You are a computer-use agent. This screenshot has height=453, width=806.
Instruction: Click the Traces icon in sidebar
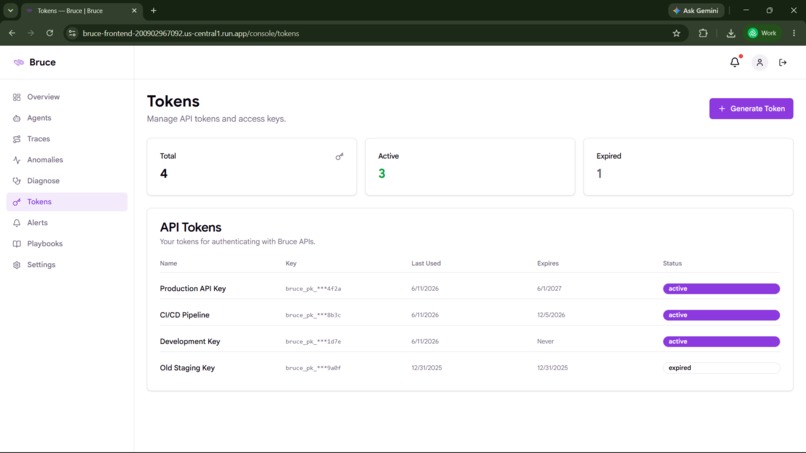16,139
